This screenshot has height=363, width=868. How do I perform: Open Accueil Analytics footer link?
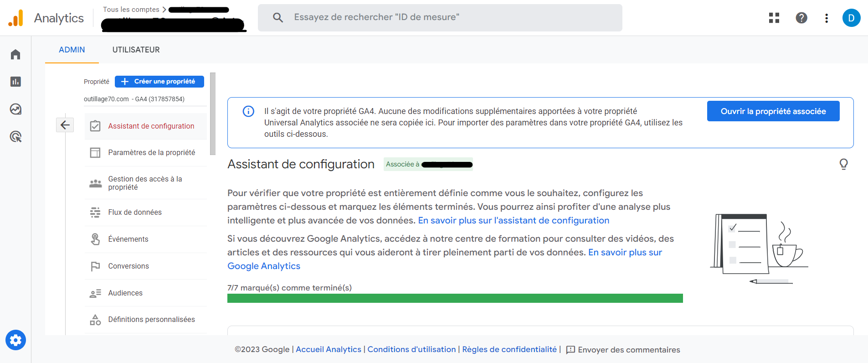coord(329,349)
